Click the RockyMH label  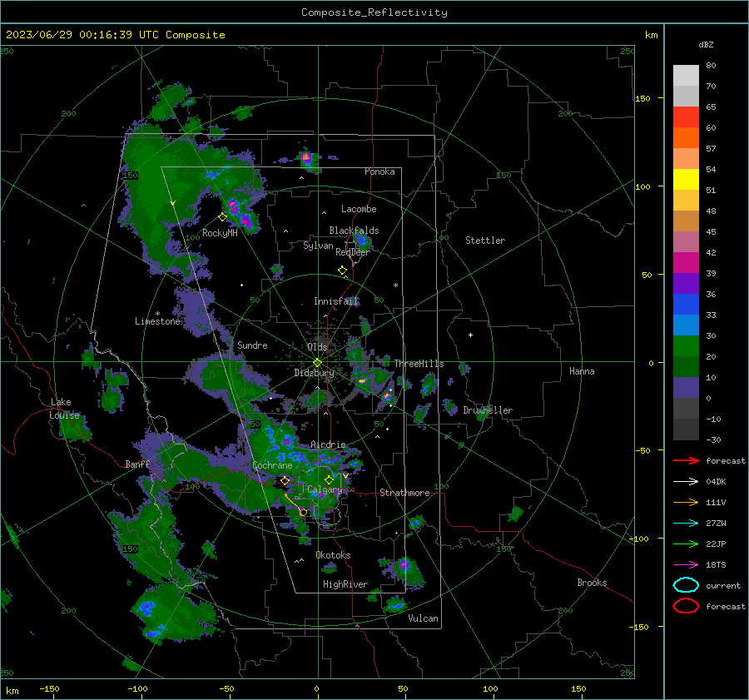[220, 233]
